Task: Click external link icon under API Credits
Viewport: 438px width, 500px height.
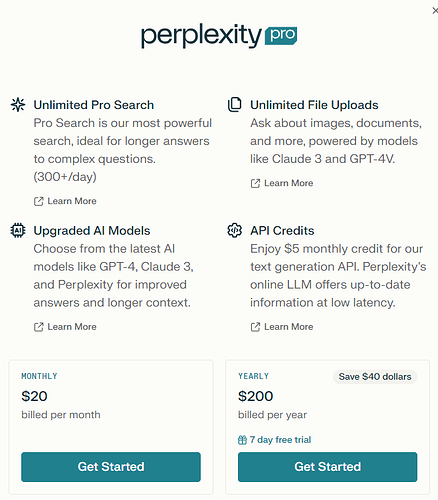Action: pyautogui.click(x=255, y=327)
